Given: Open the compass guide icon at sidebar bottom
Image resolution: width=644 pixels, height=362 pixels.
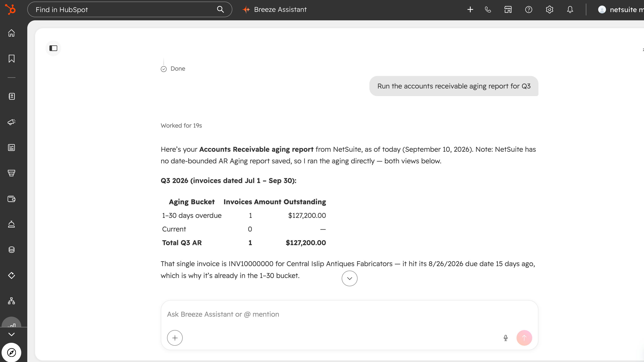Looking at the screenshot, I should point(11,353).
